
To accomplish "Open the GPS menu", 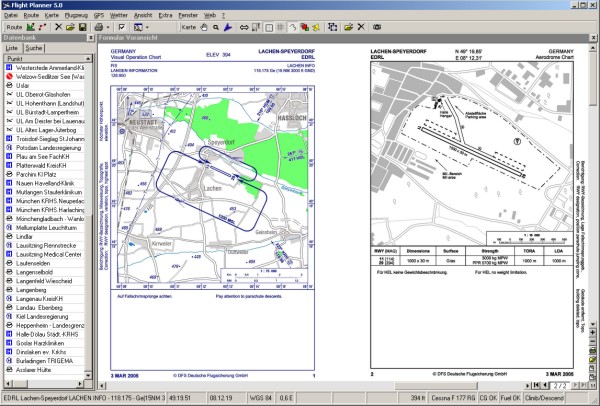I will click(x=99, y=15).
